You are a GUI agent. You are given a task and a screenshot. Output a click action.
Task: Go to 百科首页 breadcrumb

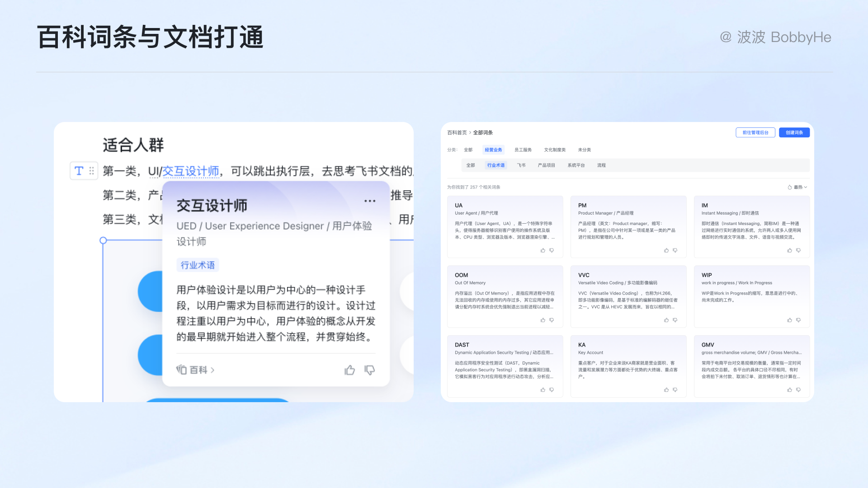(457, 133)
